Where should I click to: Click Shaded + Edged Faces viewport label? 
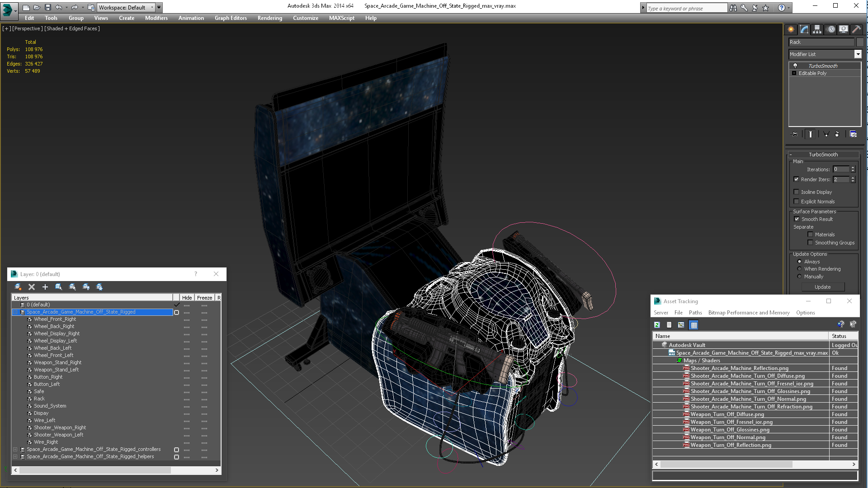(x=72, y=28)
